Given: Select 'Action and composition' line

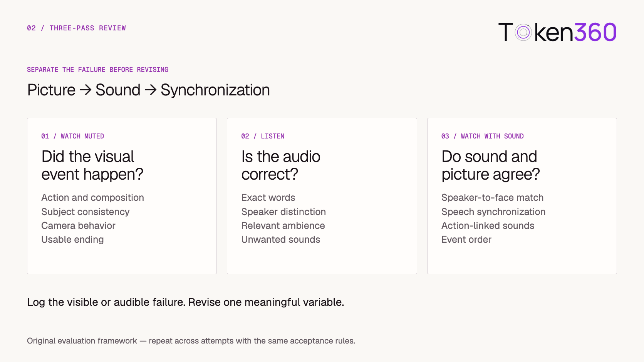Looking at the screenshot, I should (92, 198).
